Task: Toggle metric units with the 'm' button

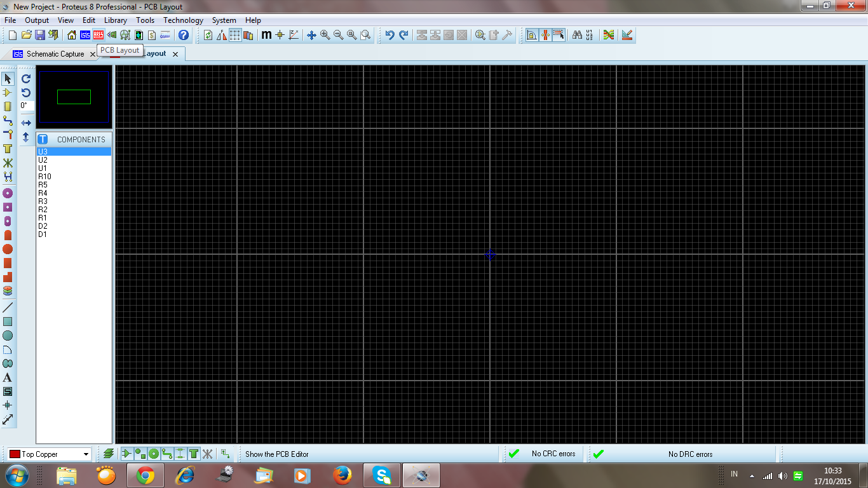Action: (266, 35)
